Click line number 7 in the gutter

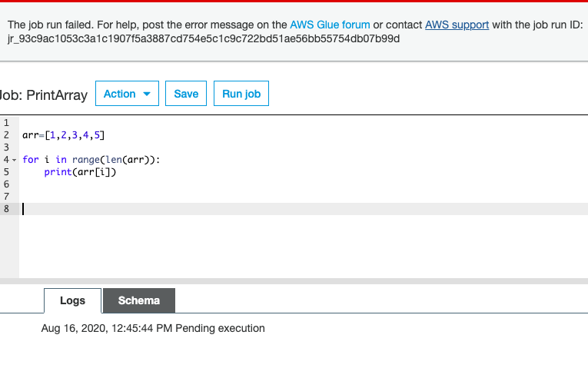[6, 197]
